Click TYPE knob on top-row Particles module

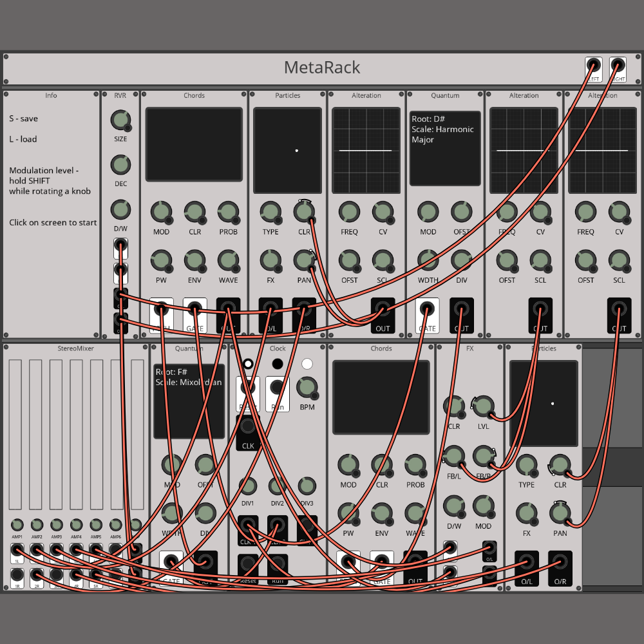pyautogui.click(x=270, y=213)
